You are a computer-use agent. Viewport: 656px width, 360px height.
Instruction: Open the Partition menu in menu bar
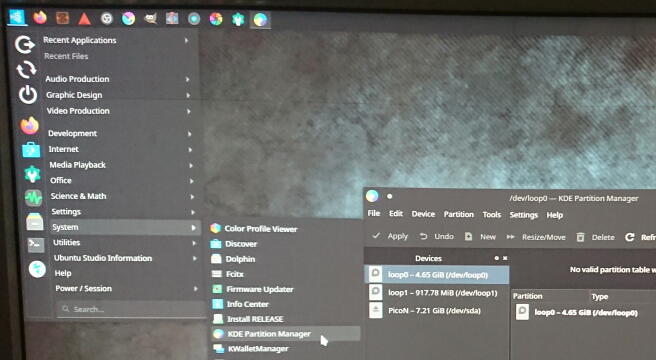tap(459, 214)
